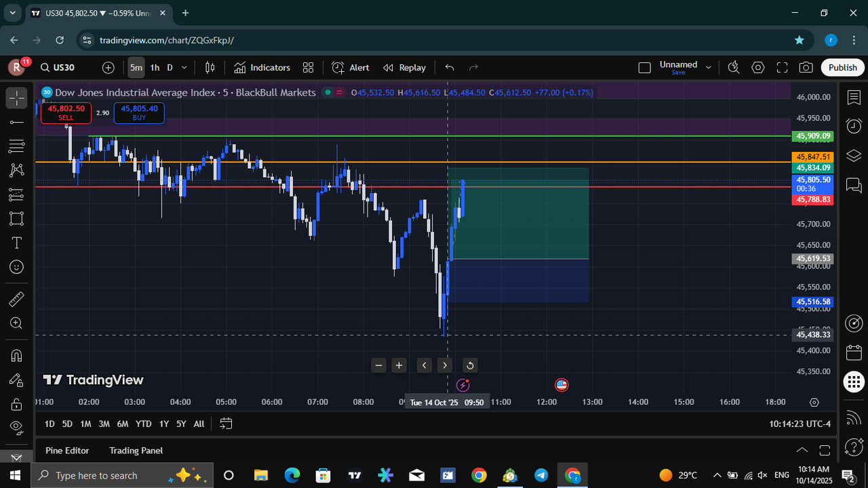Take a chart snapshot with camera
The image size is (868, 488).
806,68
